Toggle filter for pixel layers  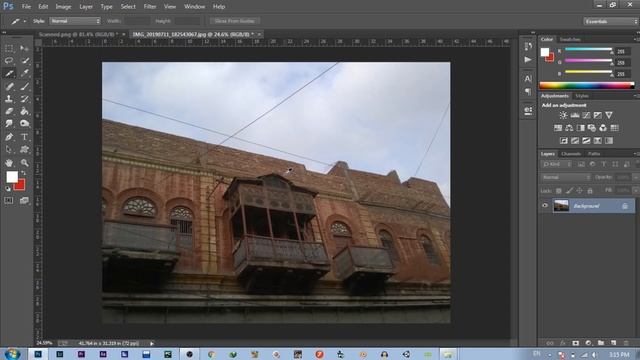point(581,164)
